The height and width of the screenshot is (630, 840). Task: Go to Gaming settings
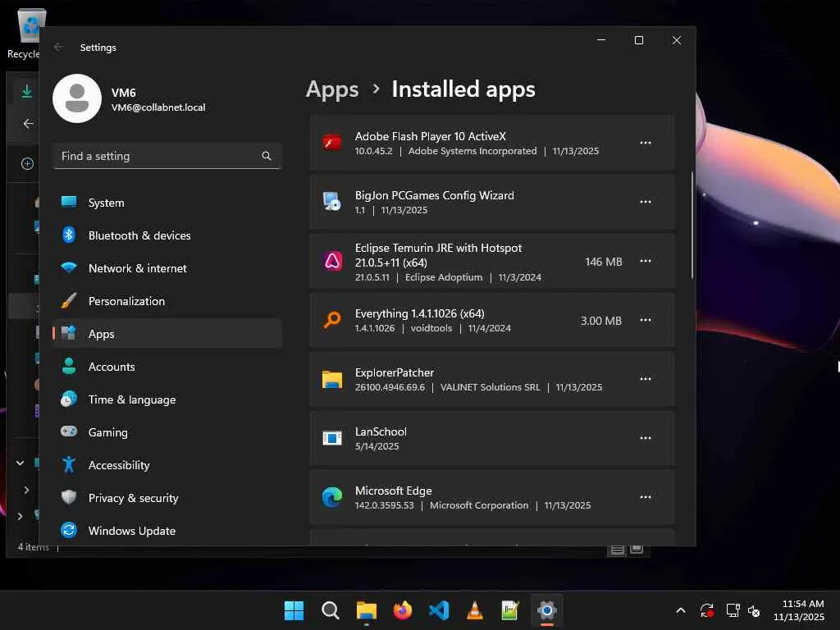(x=167, y=431)
